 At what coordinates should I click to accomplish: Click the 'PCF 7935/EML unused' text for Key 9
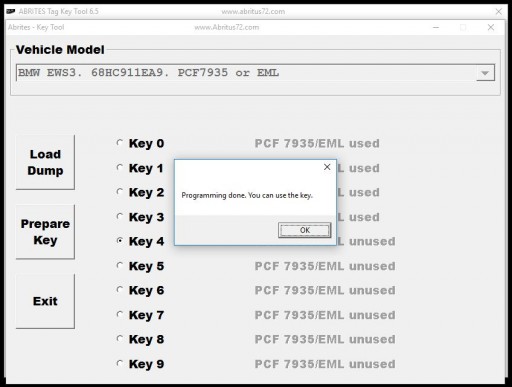click(x=325, y=364)
